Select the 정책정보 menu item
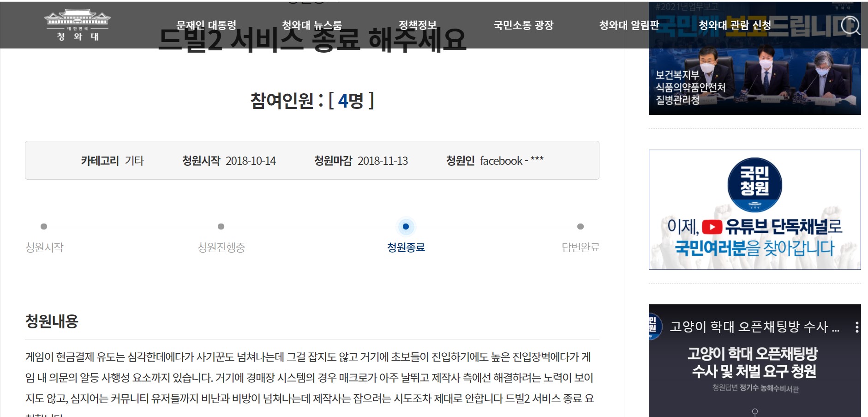 click(x=417, y=25)
